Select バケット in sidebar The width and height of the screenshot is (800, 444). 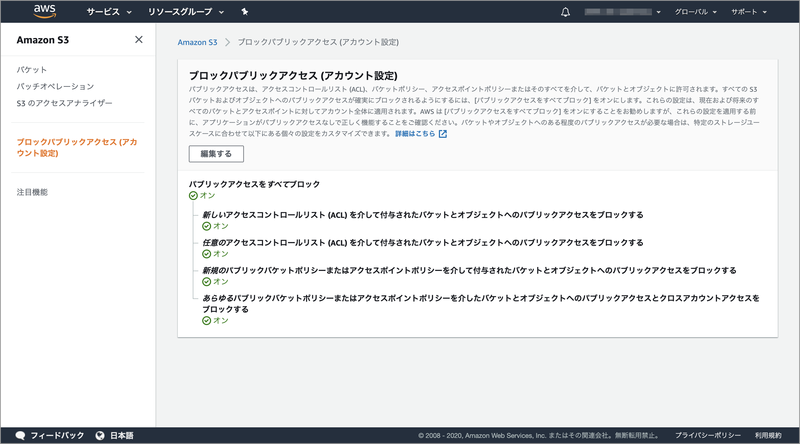pyautogui.click(x=32, y=69)
